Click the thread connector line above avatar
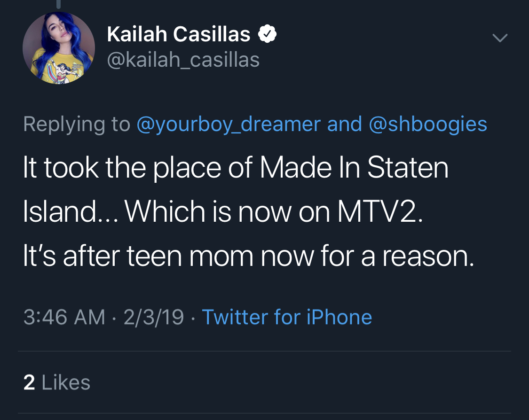The image size is (529, 420). tap(59, 4)
